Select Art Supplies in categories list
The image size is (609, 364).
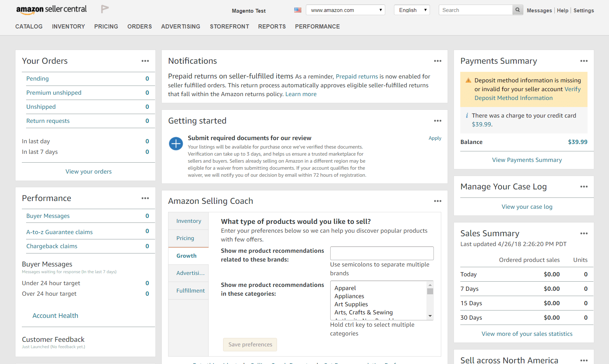click(x=351, y=304)
